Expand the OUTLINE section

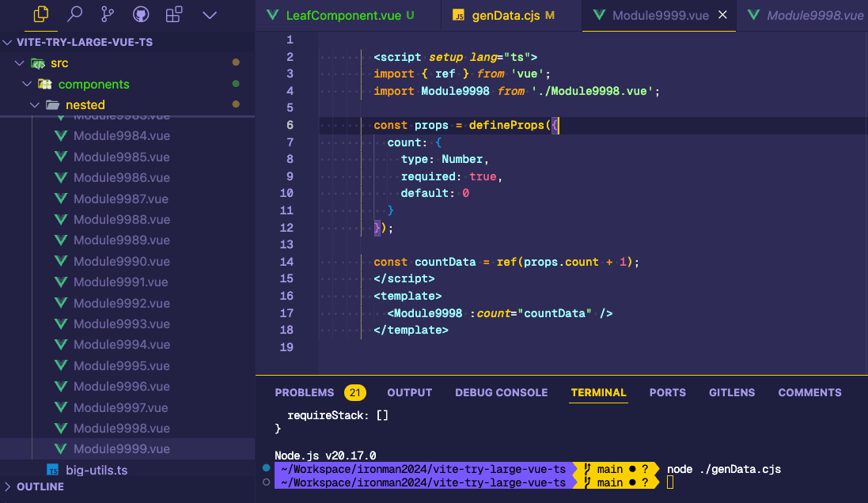pos(40,486)
